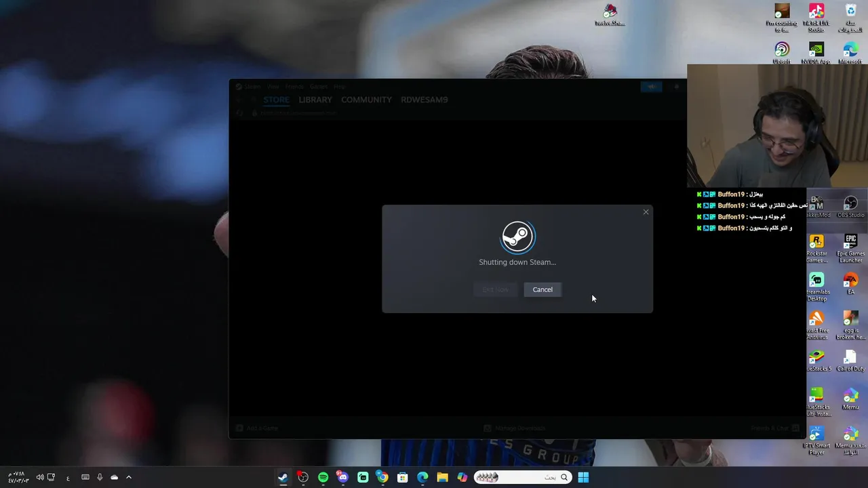Open the Windows Start menu

pos(583,477)
